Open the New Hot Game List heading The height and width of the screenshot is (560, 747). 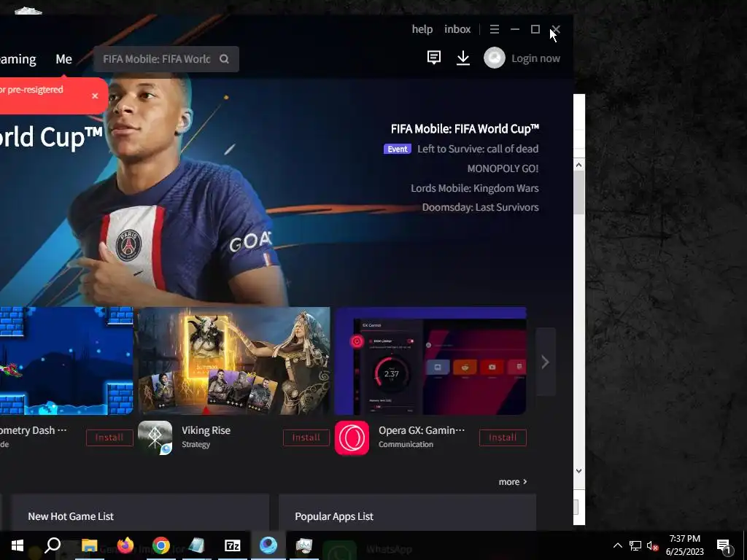[71, 516]
